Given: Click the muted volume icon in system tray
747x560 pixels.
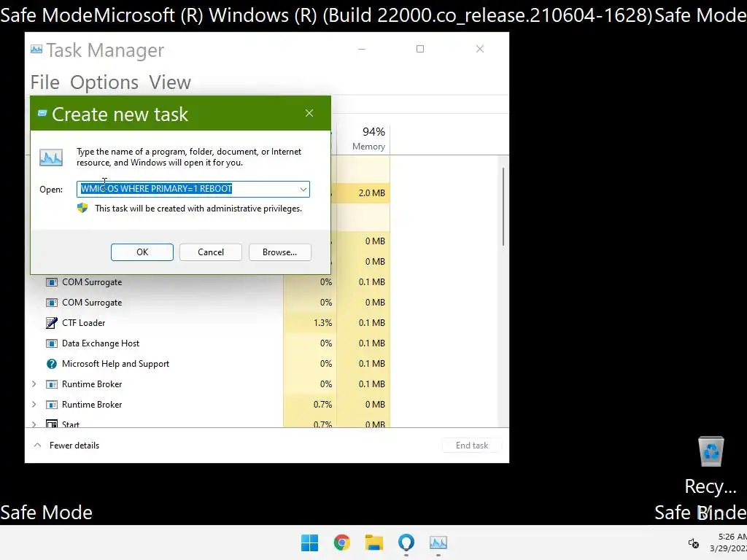Looking at the screenshot, I should (694, 542).
